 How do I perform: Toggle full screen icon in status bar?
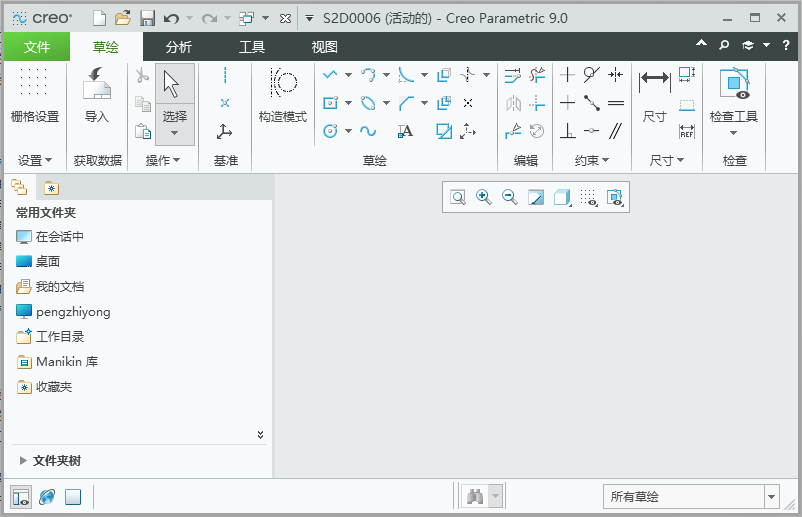73,497
